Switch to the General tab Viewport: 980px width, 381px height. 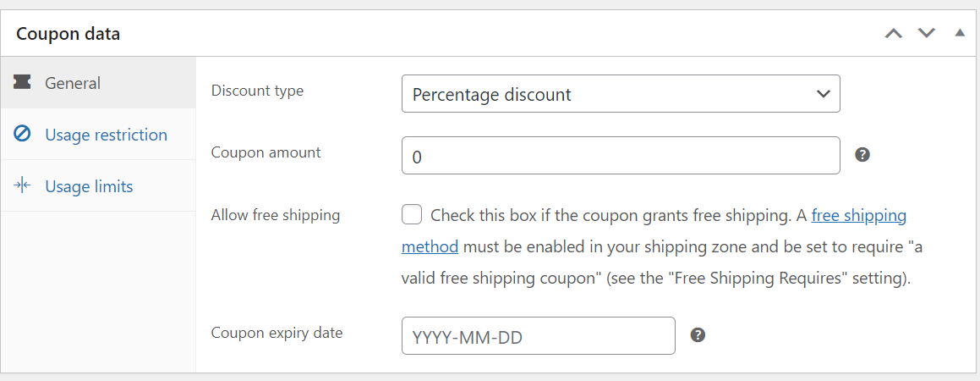point(73,83)
